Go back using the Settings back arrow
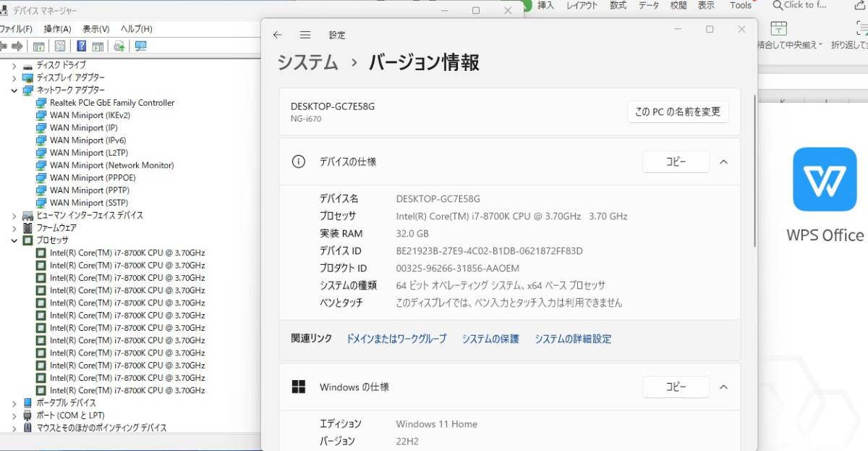Screen dimensions: 868x451 pyautogui.click(x=278, y=35)
